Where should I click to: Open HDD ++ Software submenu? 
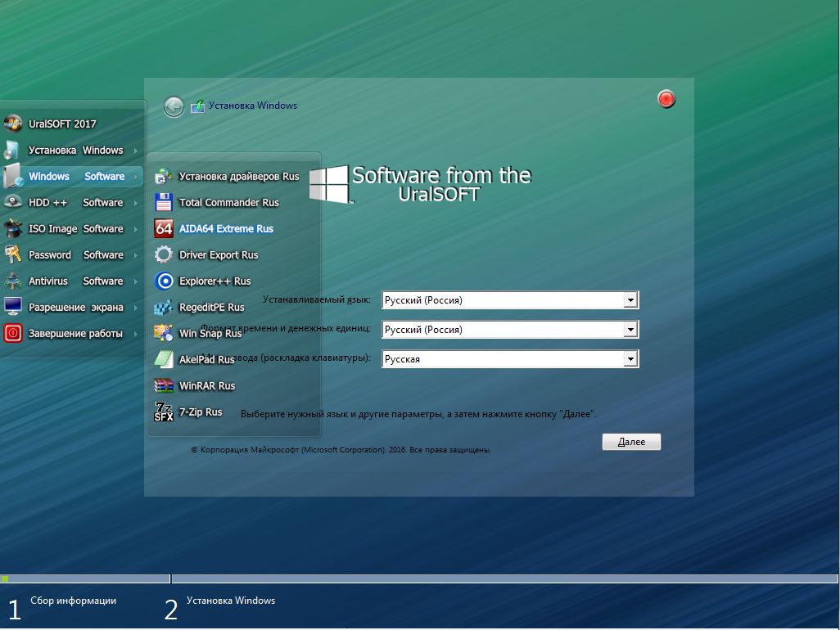pos(72,202)
